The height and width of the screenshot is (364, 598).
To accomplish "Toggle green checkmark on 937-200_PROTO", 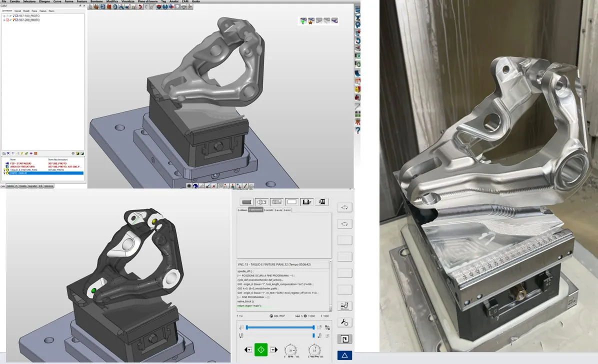I will click(x=10, y=20).
